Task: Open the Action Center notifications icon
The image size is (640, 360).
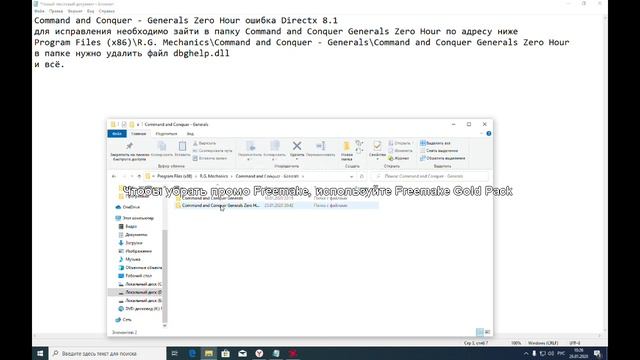Action: 598,353
